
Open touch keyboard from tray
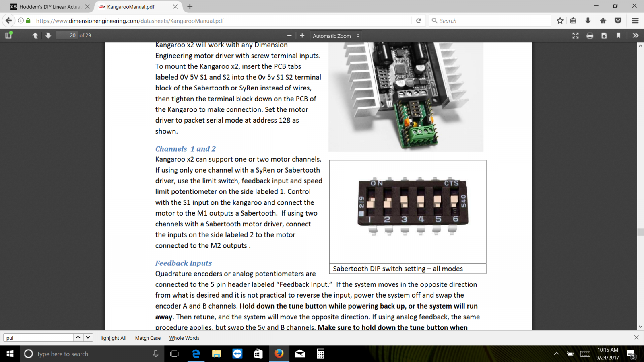585,354
